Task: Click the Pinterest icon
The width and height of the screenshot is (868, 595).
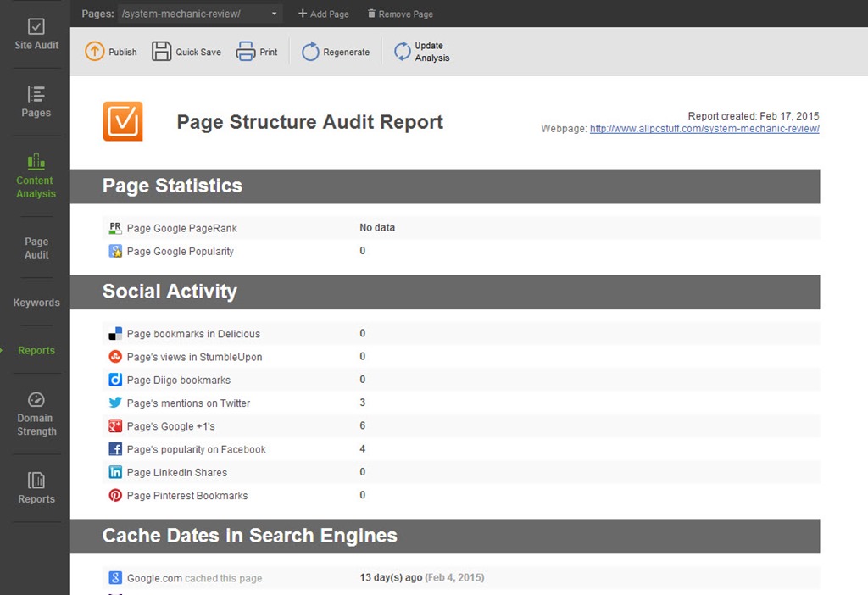Action: click(x=115, y=495)
